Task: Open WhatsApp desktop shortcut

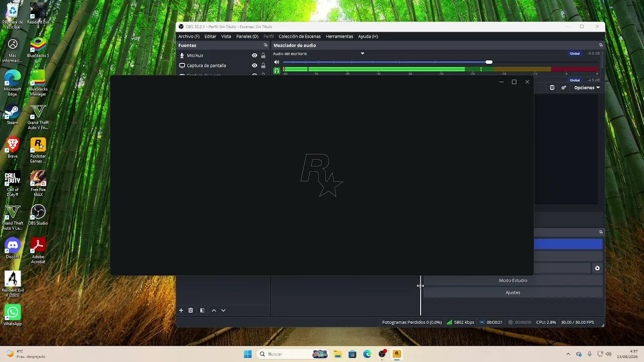Action: coord(13,316)
